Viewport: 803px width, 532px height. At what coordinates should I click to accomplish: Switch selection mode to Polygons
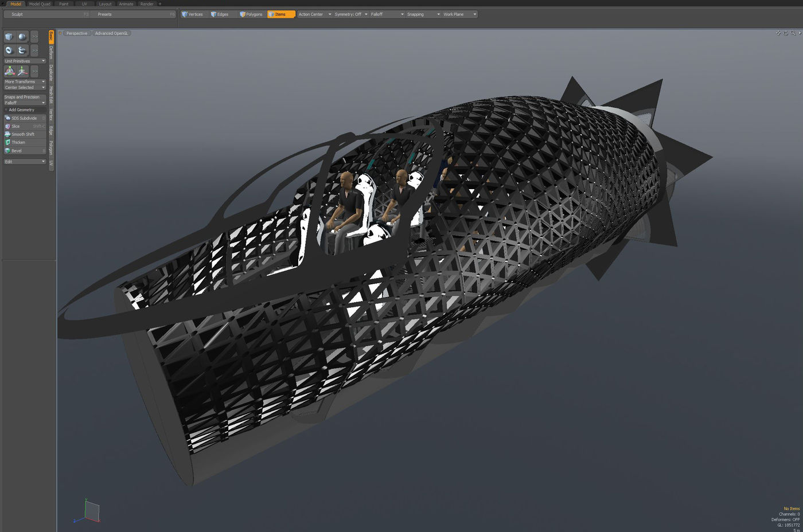tap(251, 14)
